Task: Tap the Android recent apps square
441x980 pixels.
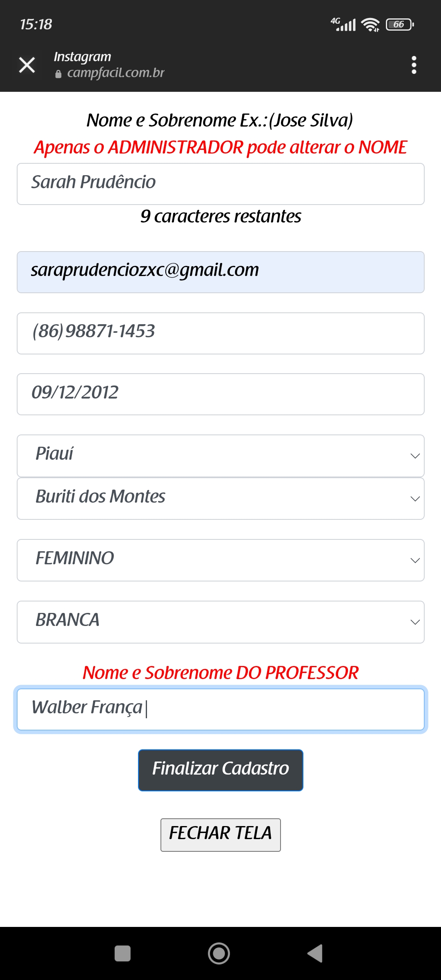Action: 122,953
